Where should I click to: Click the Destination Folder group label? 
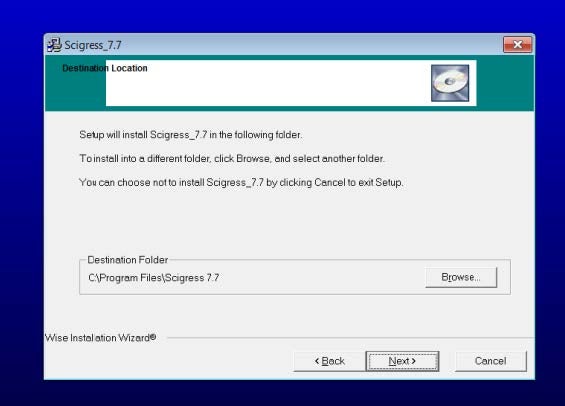[x=128, y=260]
